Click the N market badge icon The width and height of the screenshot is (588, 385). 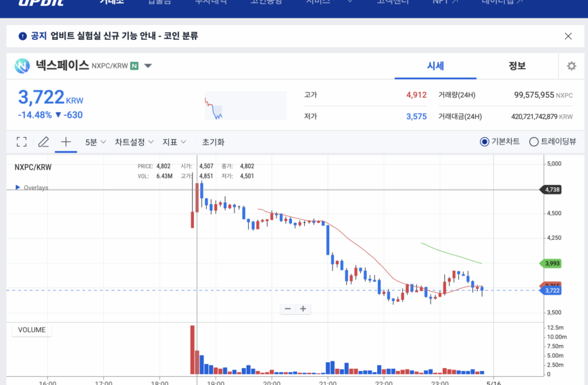[x=134, y=66]
